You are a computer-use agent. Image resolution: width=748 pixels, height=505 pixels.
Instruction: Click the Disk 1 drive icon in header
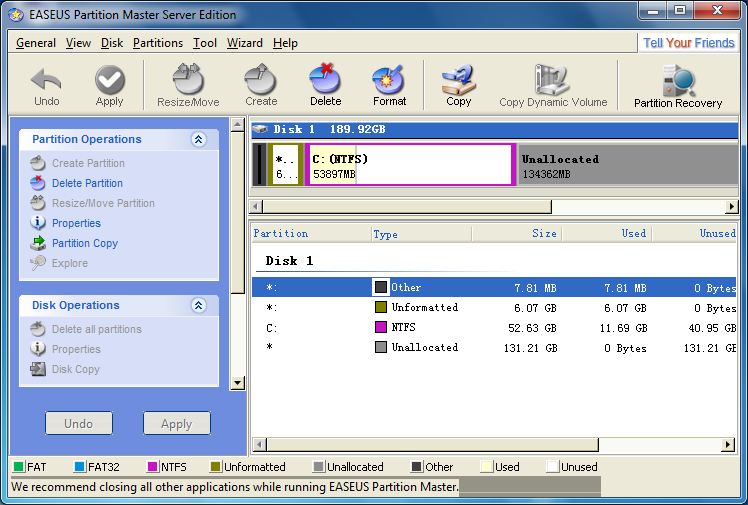click(260, 129)
